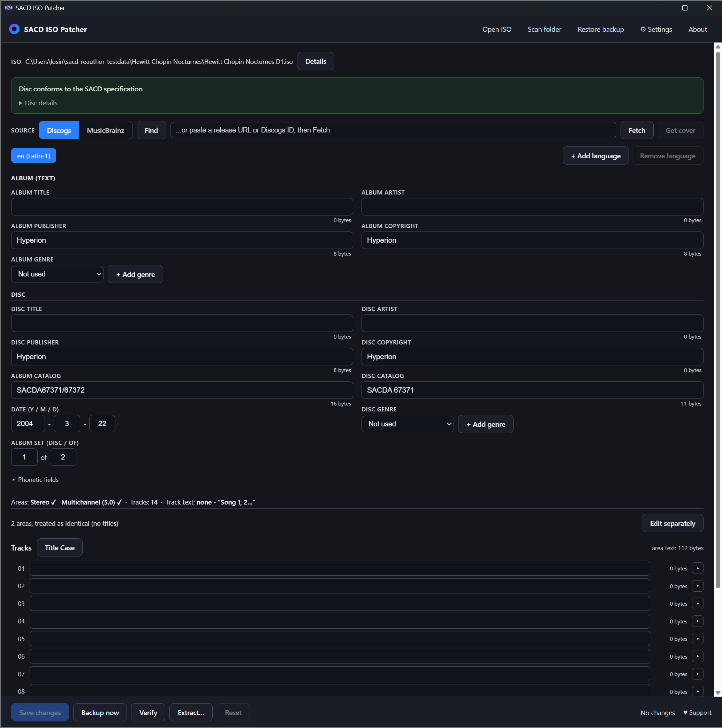The image size is (722, 728).
Task: Expand track 04 details arrow
Action: (x=698, y=621)
